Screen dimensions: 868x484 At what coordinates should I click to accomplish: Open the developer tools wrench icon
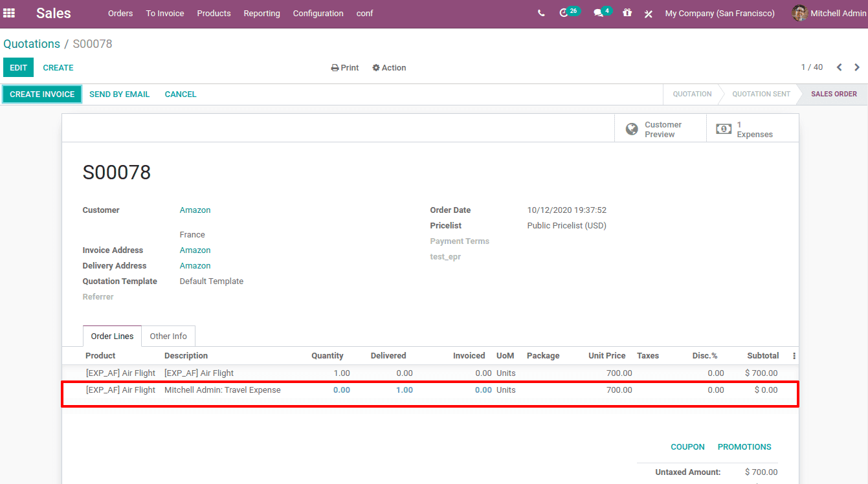click(648, 14)
